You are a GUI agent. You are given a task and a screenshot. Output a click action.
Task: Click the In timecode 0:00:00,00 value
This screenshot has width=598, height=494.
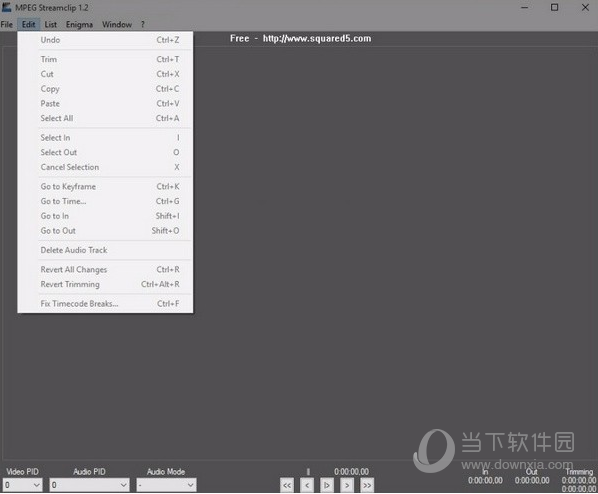485,481
